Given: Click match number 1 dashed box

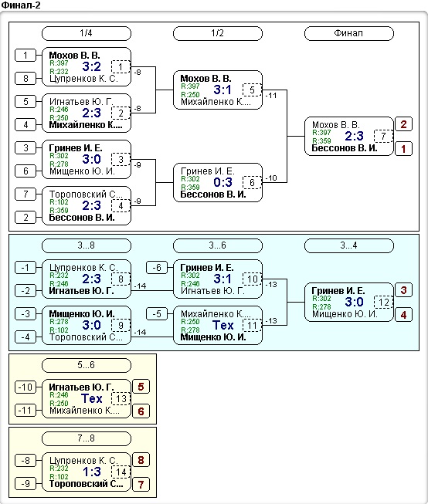Looking at the screenshot, I should point(121,67).
